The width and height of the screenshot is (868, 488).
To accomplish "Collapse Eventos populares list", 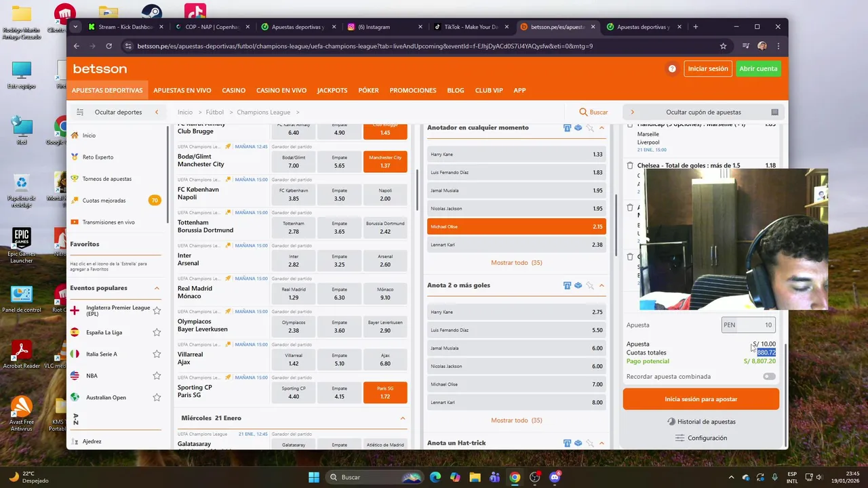I will 157,288.
